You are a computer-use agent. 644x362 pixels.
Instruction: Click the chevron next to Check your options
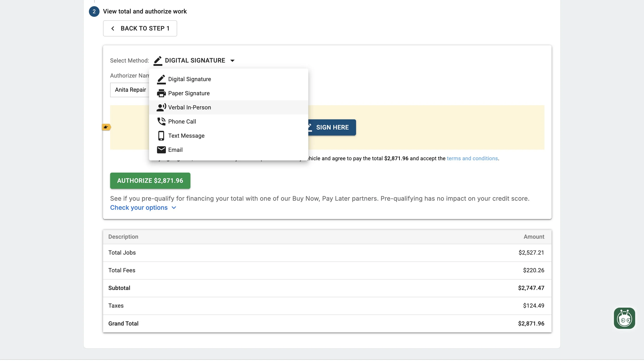[x=174, y=208]
